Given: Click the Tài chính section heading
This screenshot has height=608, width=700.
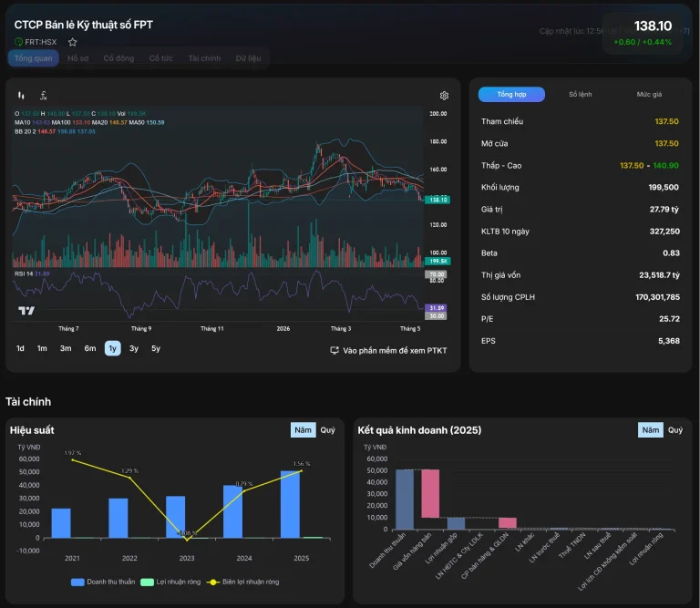Looking at the screenshot, I should (x=28, y=402).
